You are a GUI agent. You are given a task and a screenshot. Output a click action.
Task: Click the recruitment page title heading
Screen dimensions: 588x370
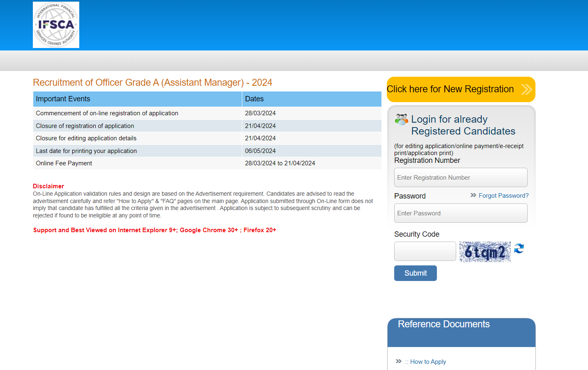pyautogui.click(x=152, y=82)
